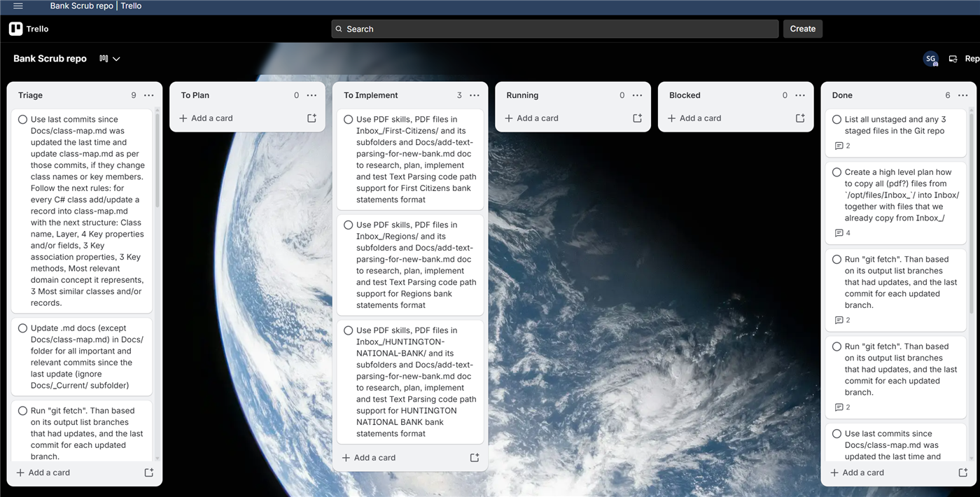Click the Triage list title

(30, 95)
